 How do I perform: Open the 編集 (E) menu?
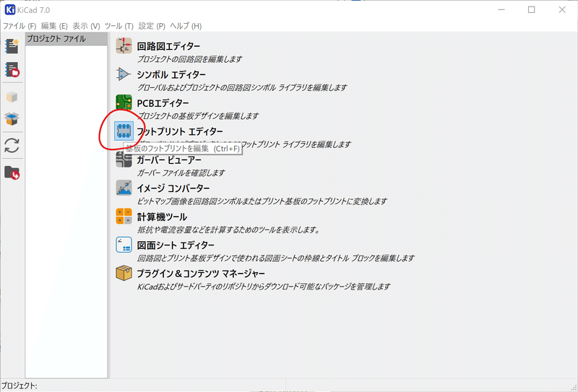point(54,26)
